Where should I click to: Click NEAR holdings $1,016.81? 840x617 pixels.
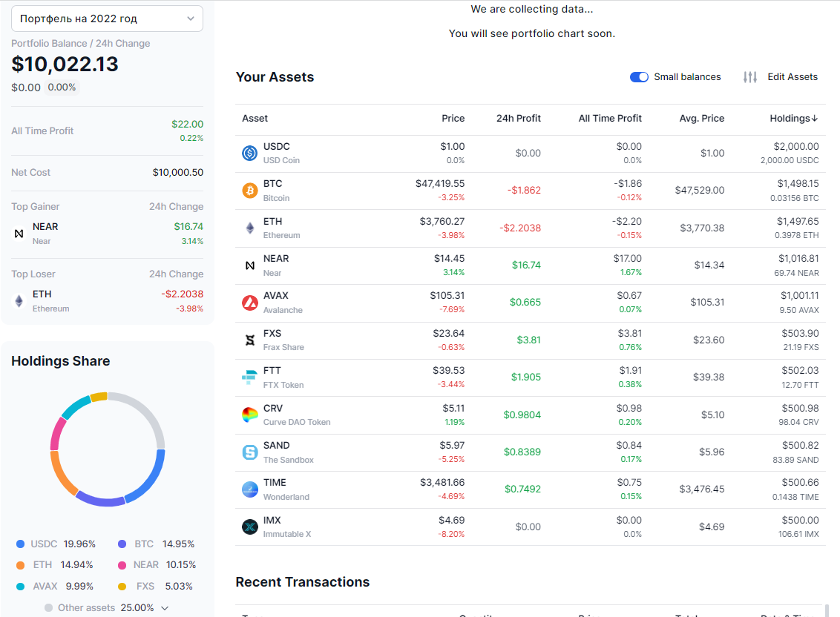[x=798, y=259]
